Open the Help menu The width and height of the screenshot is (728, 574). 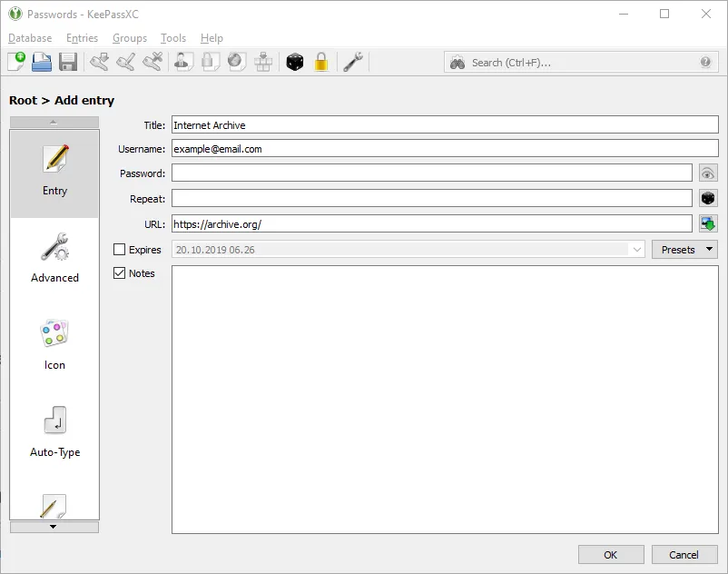pyautogui.click(x=212, y=38)
